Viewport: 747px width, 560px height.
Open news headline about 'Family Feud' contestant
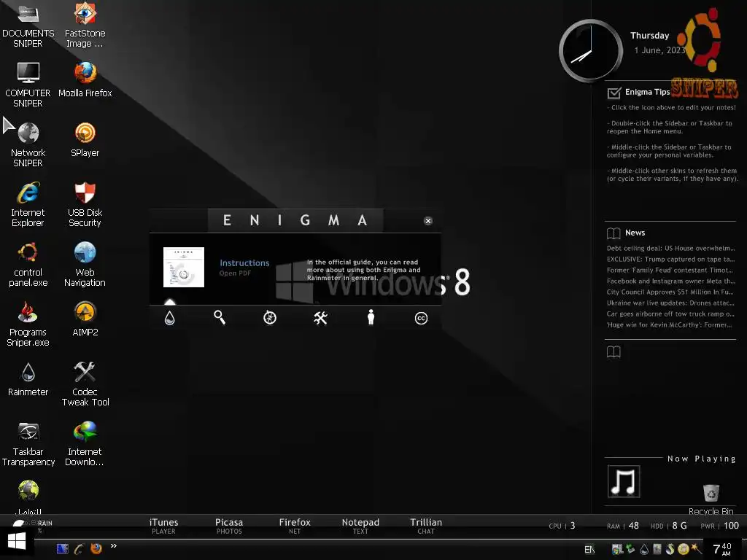tap(671, 270)
